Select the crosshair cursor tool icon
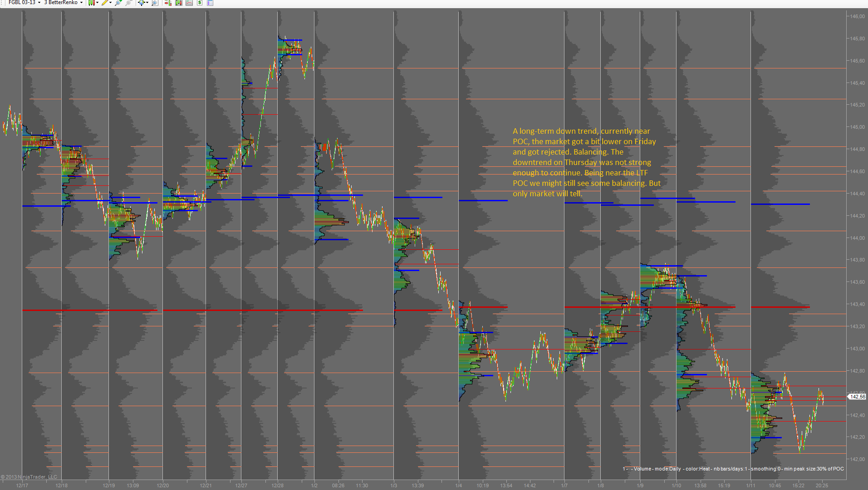The height and width of the screenshot is (490, 868). pyautogui.click(x=142, y=3)
